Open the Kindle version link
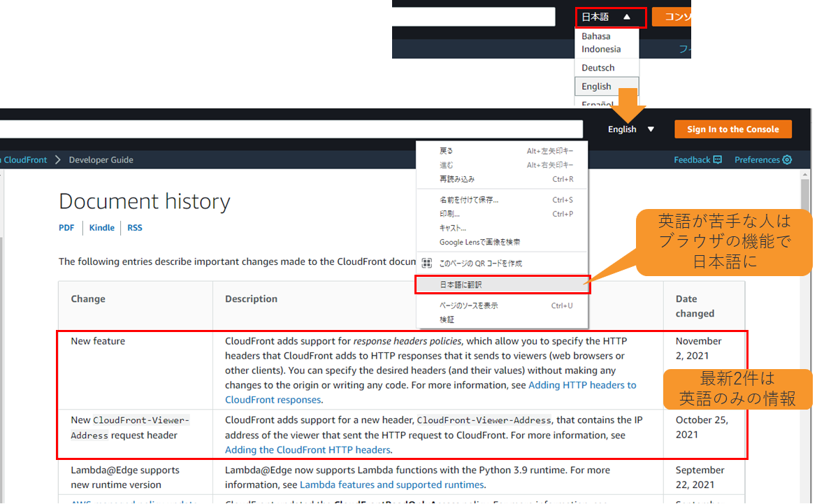The width and height of the screenshot is (817, 504). [x=101, y=228]
